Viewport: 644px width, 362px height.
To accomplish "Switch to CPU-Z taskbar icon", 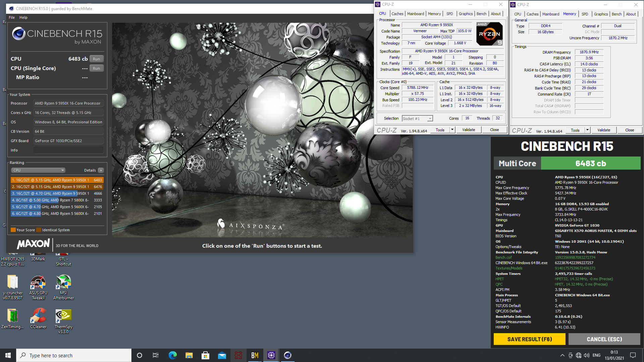I will point(271,355).
